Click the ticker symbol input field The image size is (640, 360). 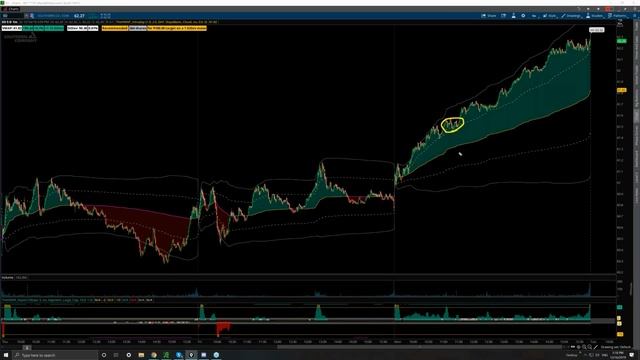12,16
